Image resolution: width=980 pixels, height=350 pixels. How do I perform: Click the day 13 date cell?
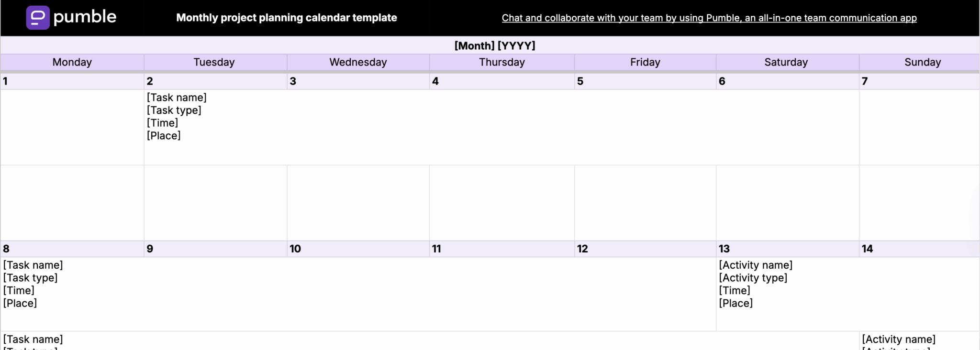[x=788, y=249]
